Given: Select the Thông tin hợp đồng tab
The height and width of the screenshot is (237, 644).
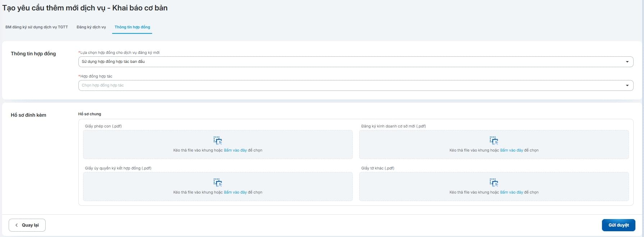Looking at the screenshot, I should pos(132,27).
